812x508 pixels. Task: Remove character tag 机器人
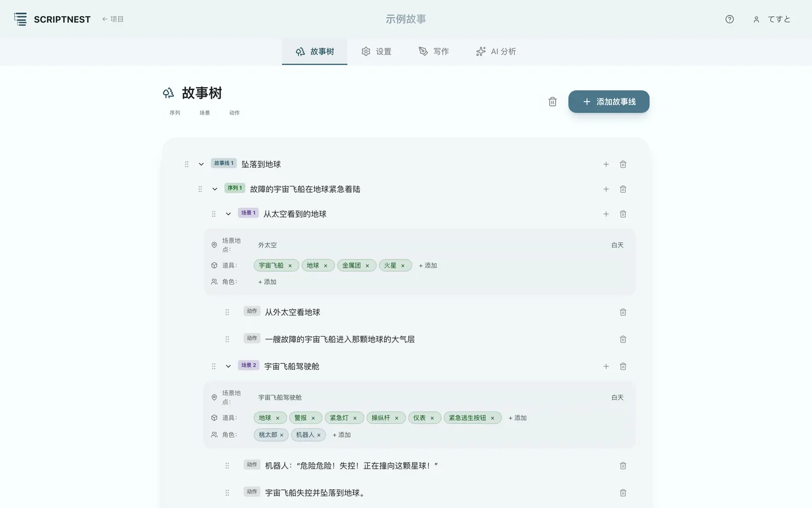click(x=319, y=435)
